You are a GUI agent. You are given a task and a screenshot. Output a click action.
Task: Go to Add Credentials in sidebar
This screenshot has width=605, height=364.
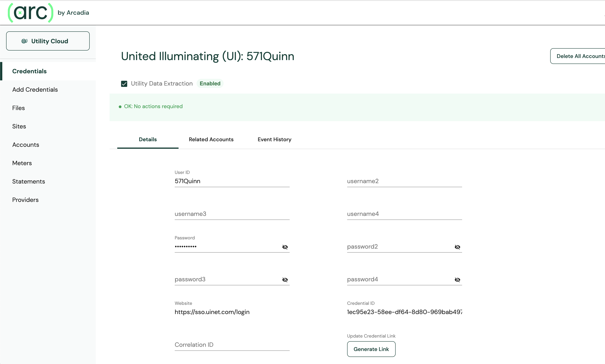pyautogui.click(x=35, y=90)
